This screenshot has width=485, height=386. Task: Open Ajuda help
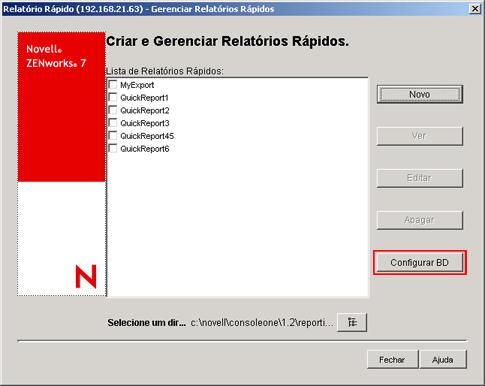pyautogui.click(x=443, y=359)
